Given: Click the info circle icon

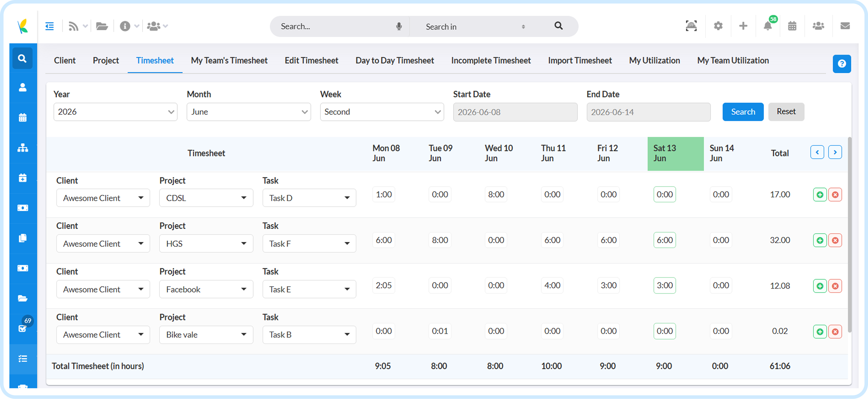Looking at the screenshot, I should (125, 26).
